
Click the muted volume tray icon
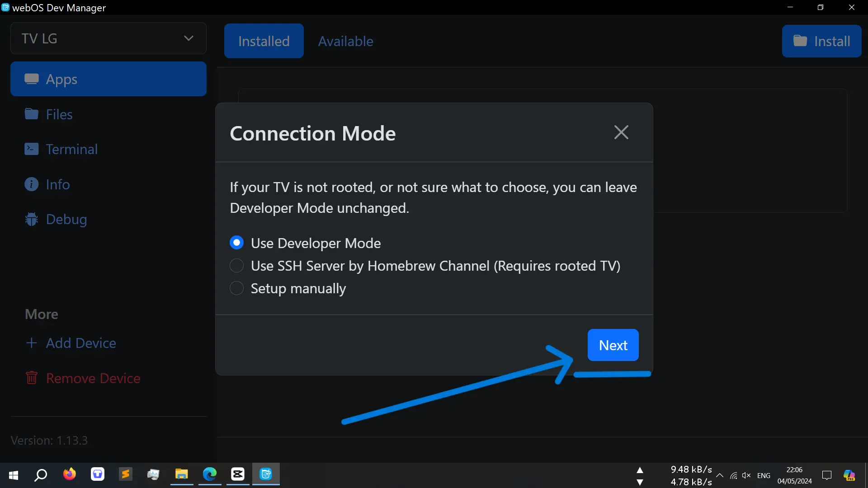click(x=746, y=475)
